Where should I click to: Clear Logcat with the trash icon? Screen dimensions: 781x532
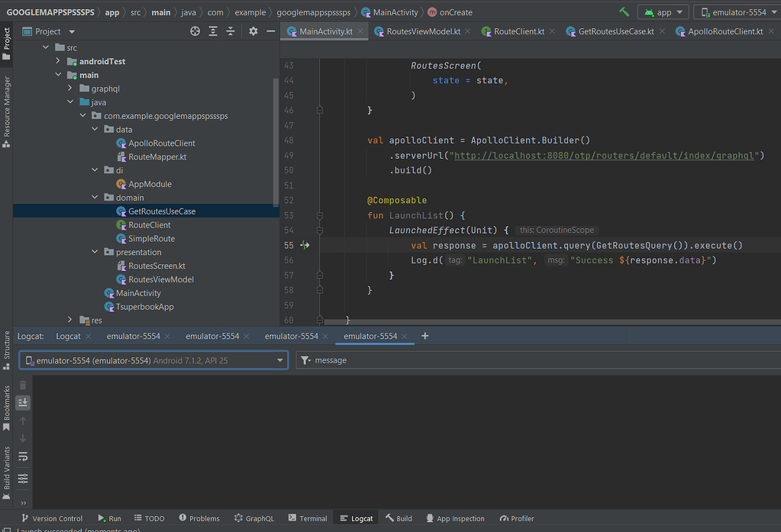(23, 385)
